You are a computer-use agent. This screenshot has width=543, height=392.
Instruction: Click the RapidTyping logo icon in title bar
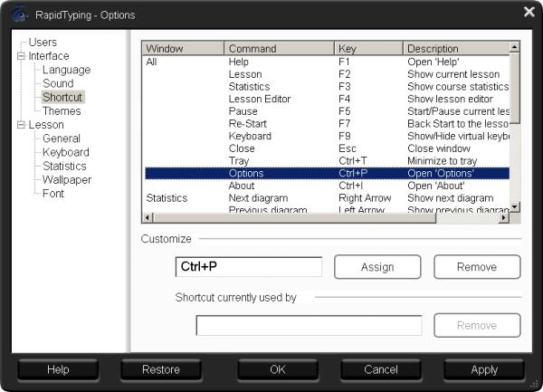(x=19, y=14)
